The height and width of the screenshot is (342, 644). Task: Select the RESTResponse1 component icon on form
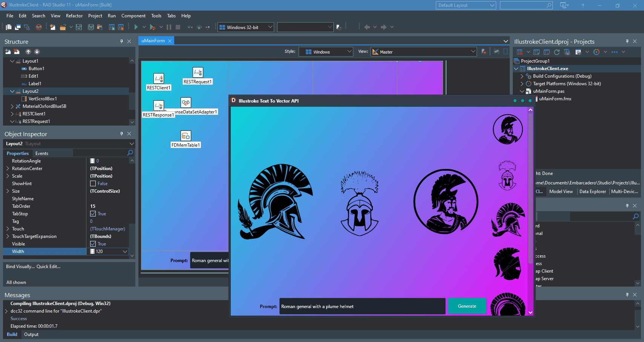point(159,106)
